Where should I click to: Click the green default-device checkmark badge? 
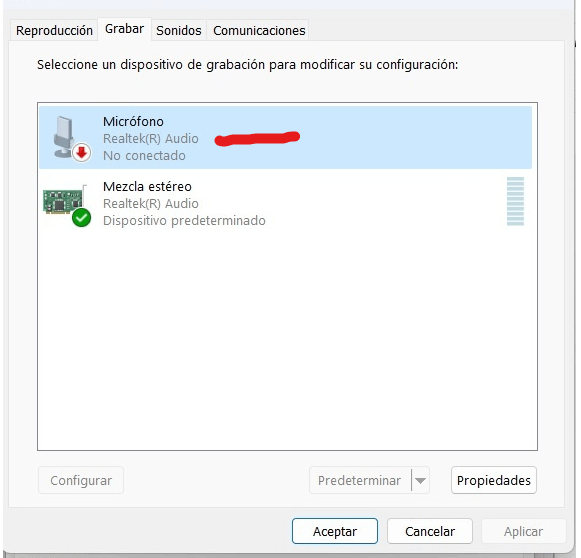pos(82,217)
